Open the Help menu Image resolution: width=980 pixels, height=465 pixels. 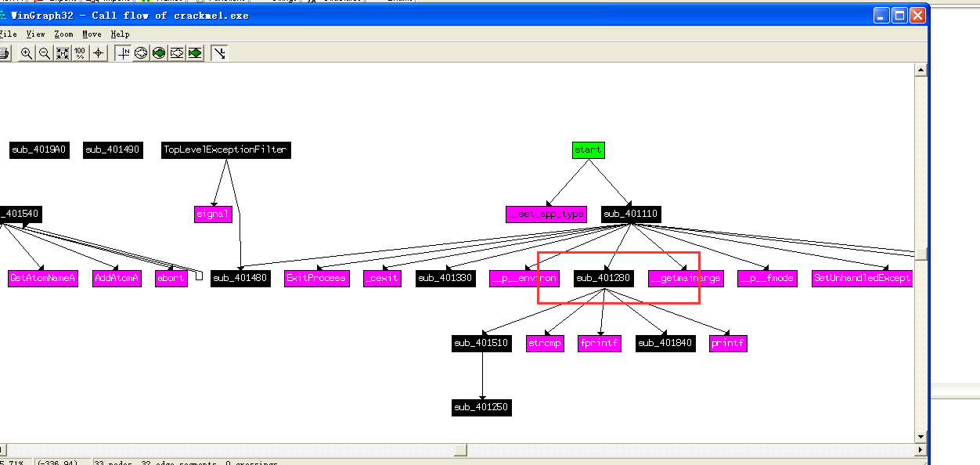click(x=120, y=34)
